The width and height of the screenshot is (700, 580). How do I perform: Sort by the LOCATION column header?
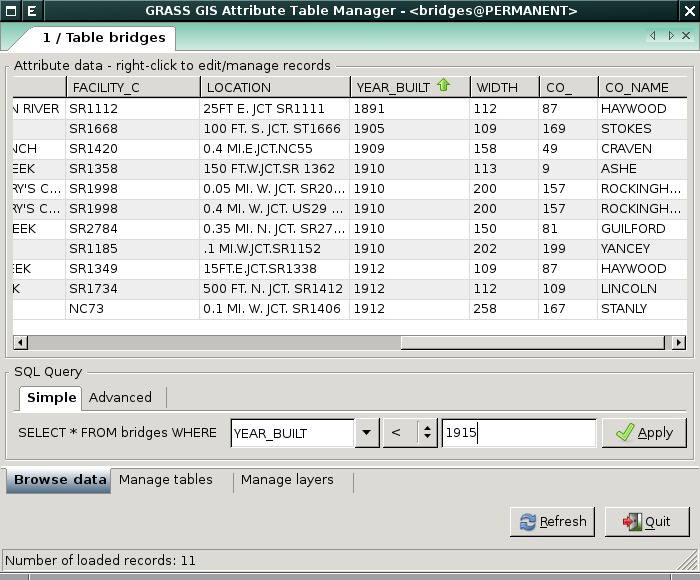tap(275, 87)
